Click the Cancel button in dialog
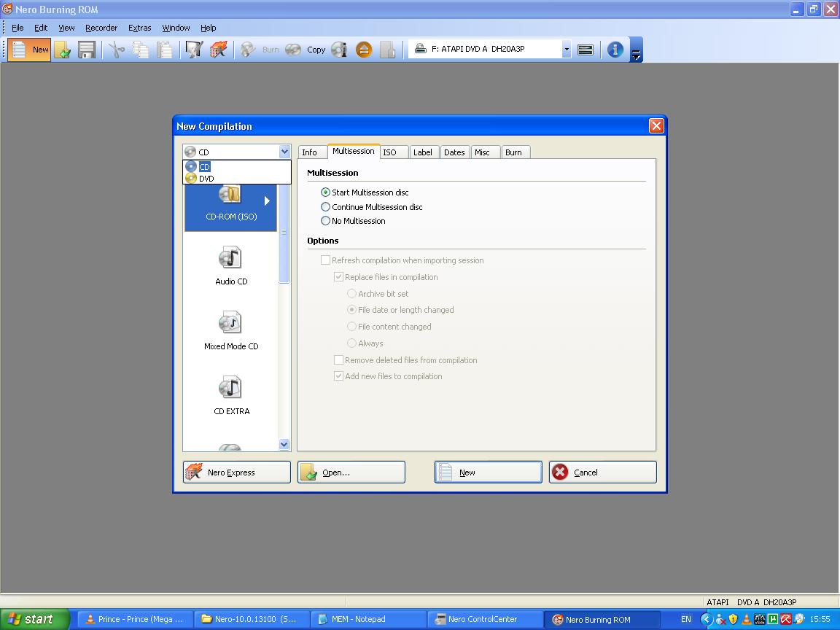The width and height of the screenshot is (840, 630). click(x=603, y=472)
